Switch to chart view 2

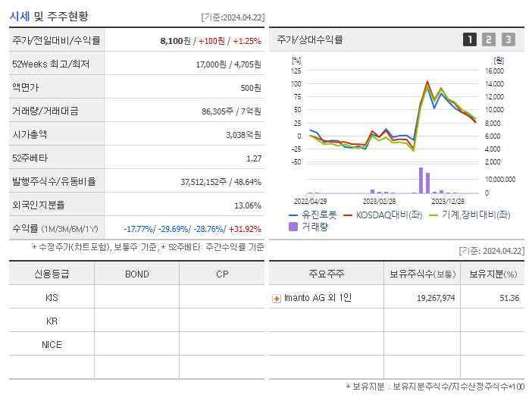489,39
